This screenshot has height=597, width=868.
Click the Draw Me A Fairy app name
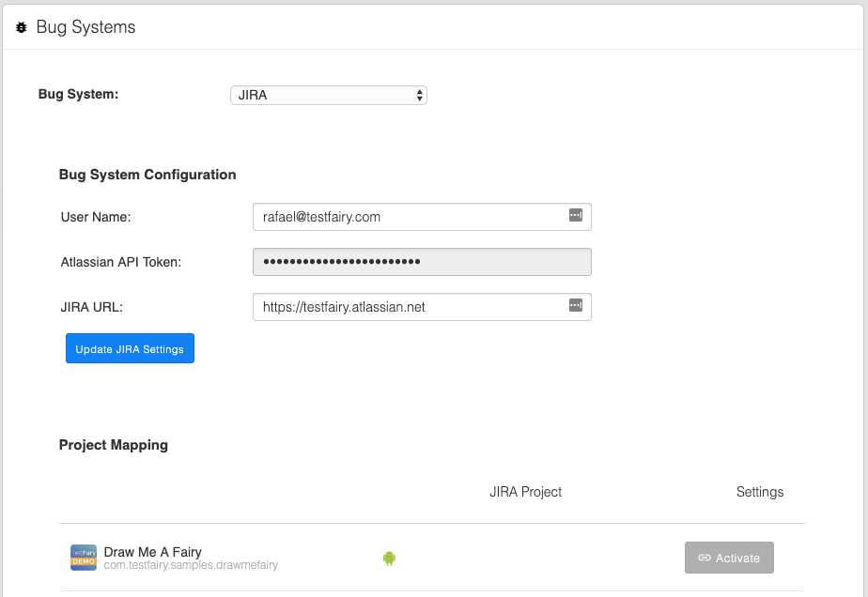[x=152, y=552]
